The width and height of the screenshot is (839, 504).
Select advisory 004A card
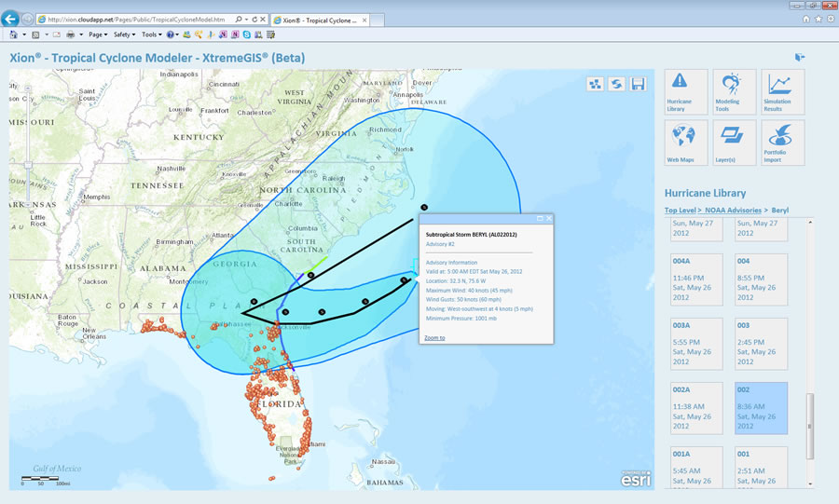point(696,279)
